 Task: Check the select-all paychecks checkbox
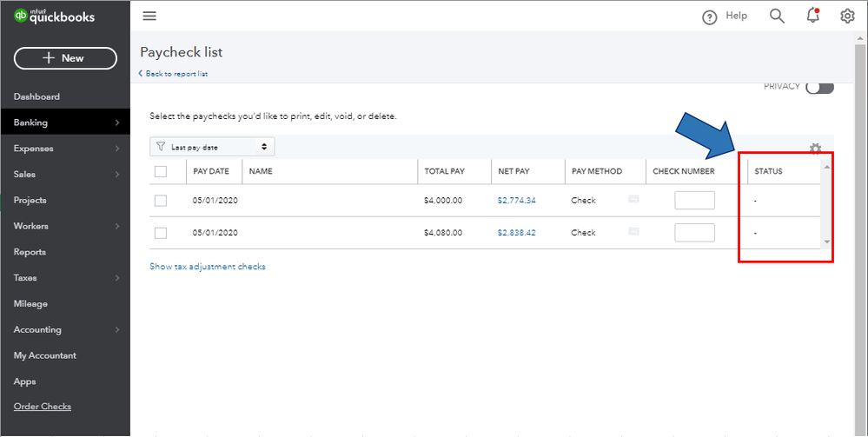click(161, 171)
